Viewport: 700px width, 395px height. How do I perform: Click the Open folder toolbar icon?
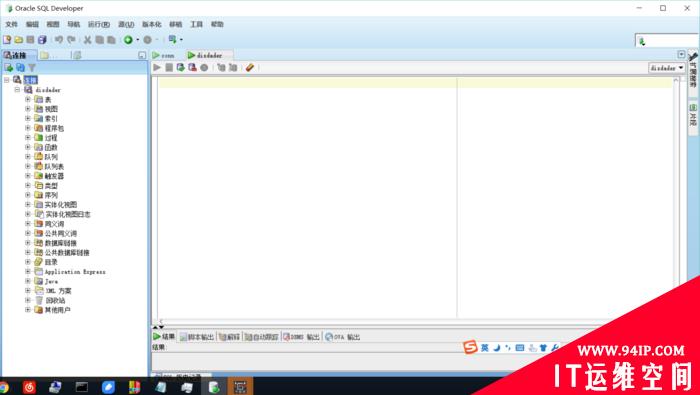19,40
